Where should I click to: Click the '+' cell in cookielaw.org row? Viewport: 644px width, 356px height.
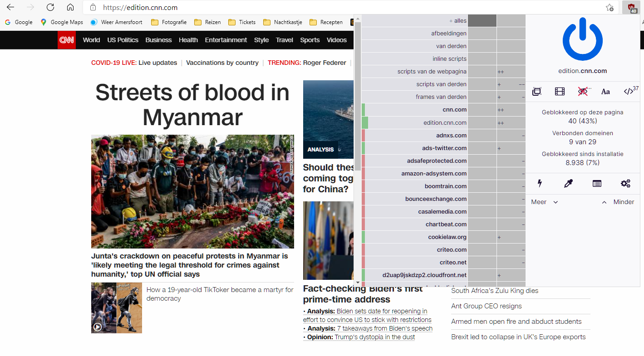tap(511, 237)
